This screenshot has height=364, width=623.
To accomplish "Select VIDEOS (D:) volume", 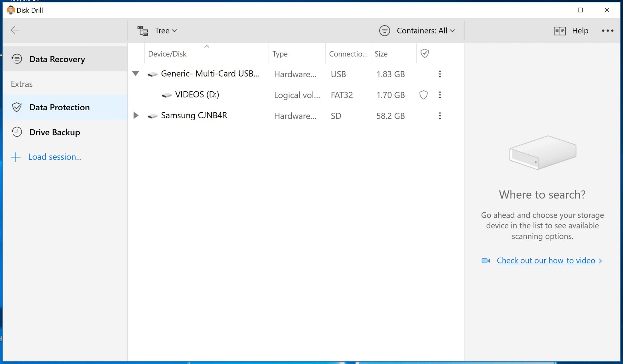I will pyautogui.click(x=296, y=95).
